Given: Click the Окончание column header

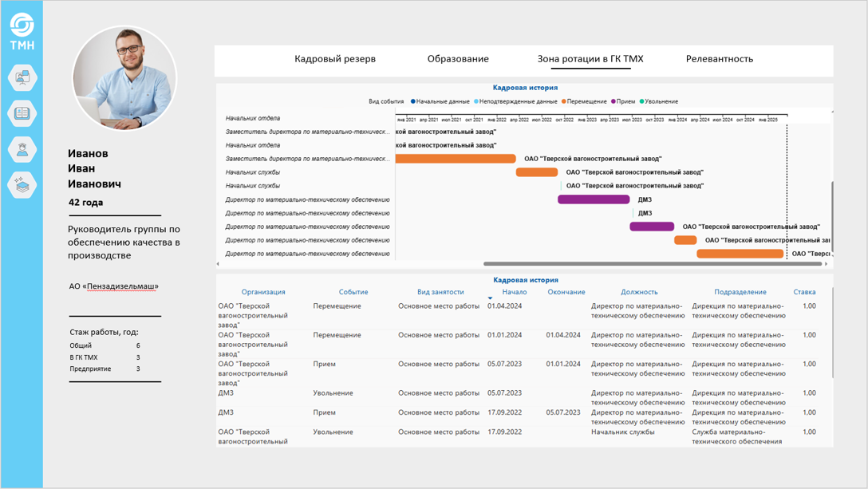Looking at the screenshot, I should [x=566, y=292].
